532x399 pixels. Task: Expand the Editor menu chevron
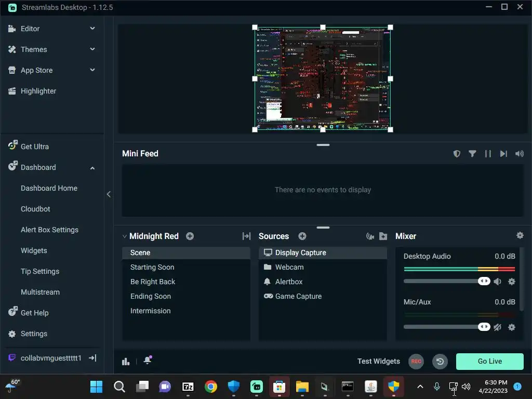[92, 29]
